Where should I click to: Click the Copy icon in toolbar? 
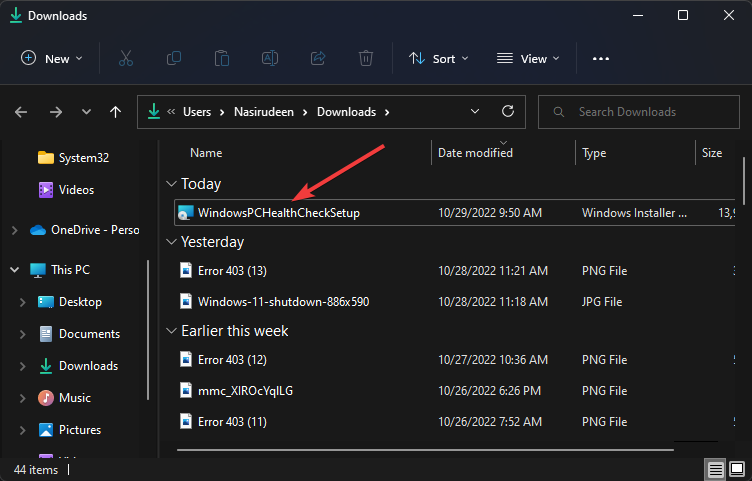point(174,59)
